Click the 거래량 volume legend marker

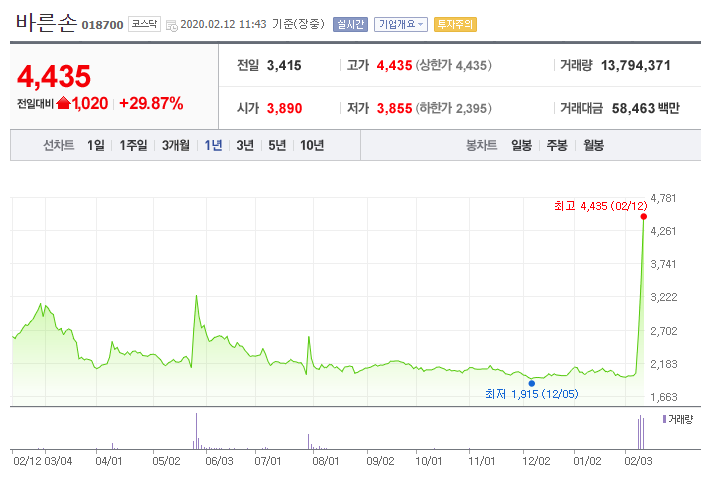pos(664,419)
